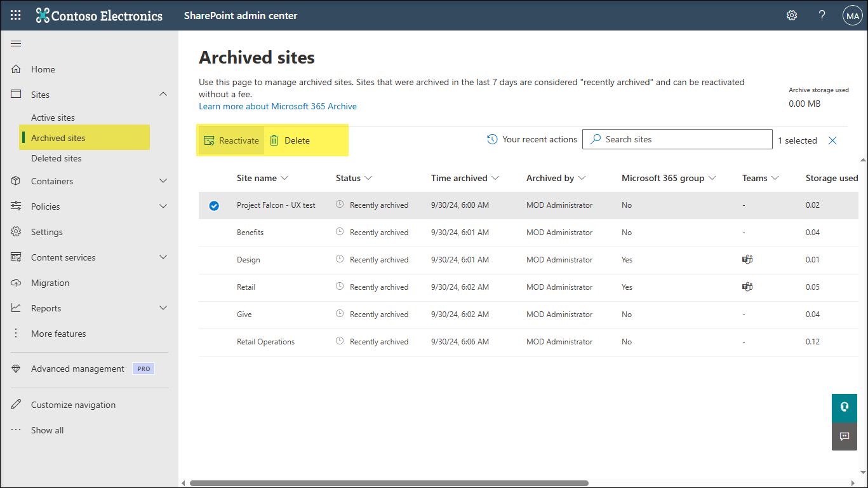Go to Active sites in sidebar
This screenshot has height=488, width=868.
click(x=53, y=118)
